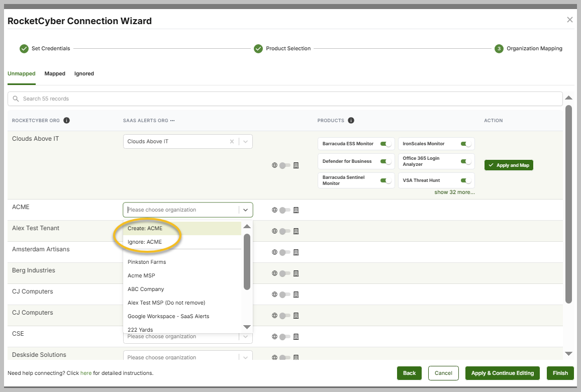Click the building icon in the ACME row
Viewport: 581px width, 392px height.
point(296,210)
